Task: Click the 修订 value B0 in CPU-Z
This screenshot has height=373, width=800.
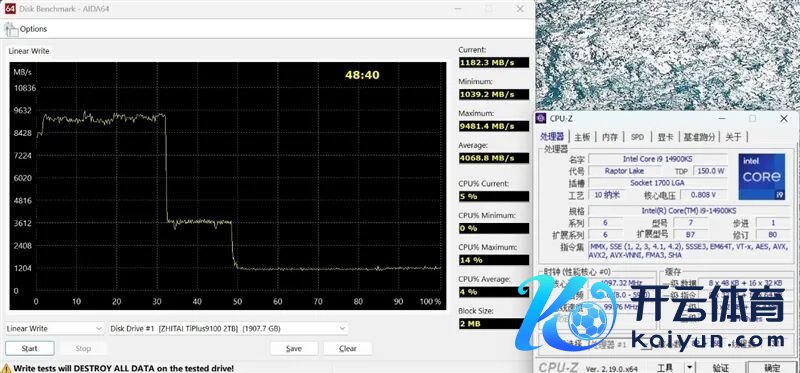Action: 773,234
